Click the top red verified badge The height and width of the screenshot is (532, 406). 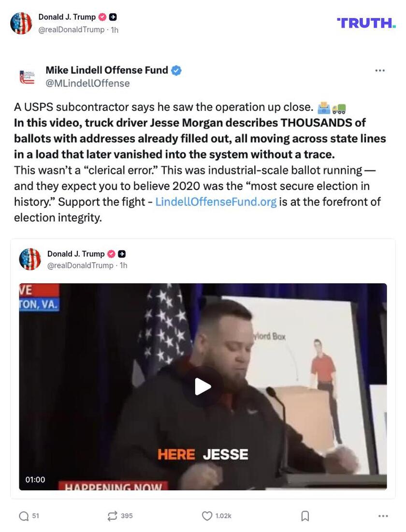point(102,17)
